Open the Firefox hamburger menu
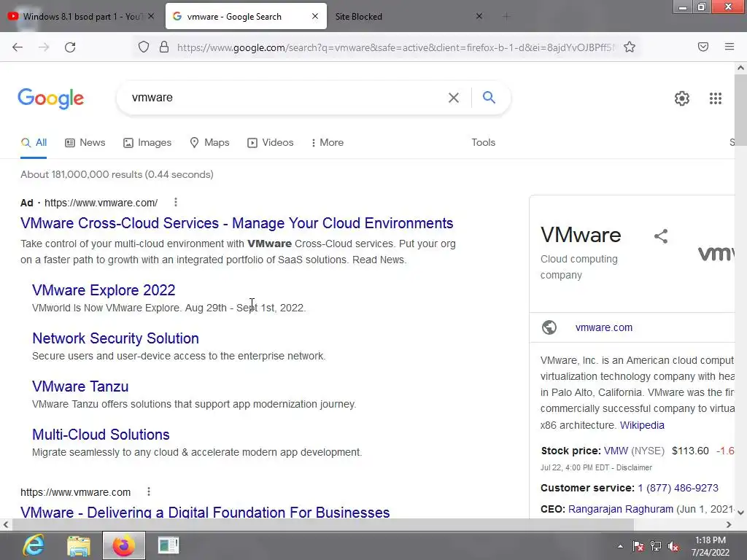Screen dimensions: 747x560 (729, 47)
